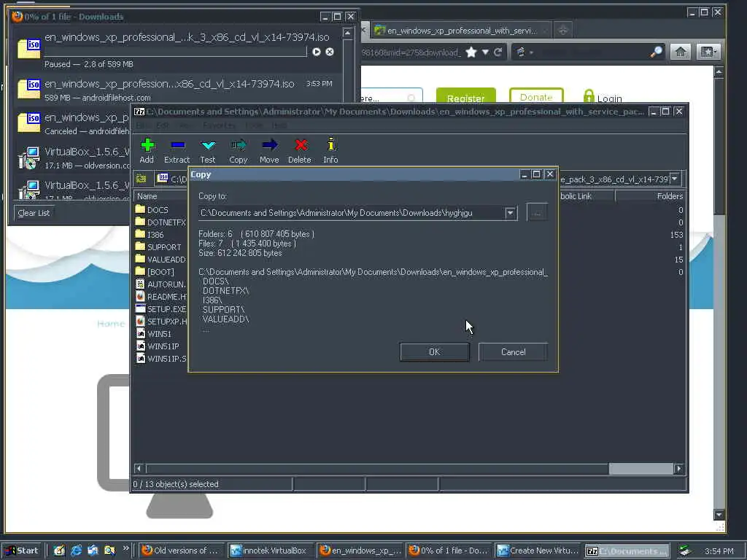Select the DOTNETFX folder

coord(160,222)
